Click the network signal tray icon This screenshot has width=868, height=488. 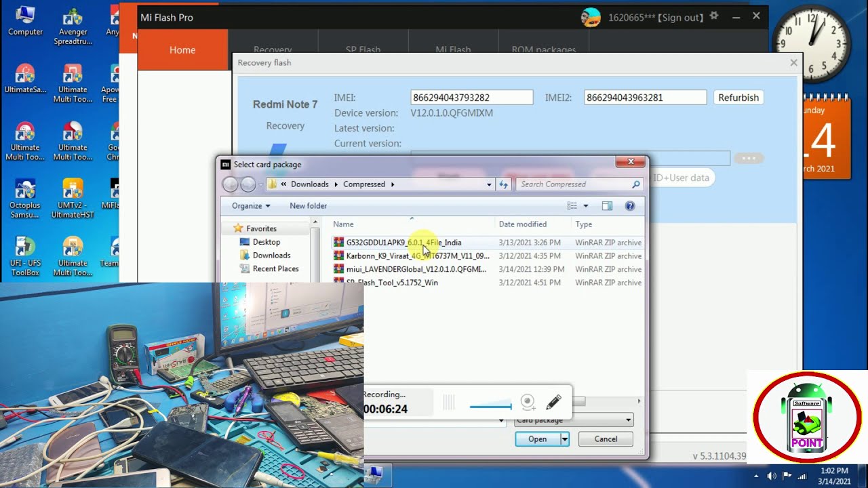pyautogui.click(x=803, y=476)
